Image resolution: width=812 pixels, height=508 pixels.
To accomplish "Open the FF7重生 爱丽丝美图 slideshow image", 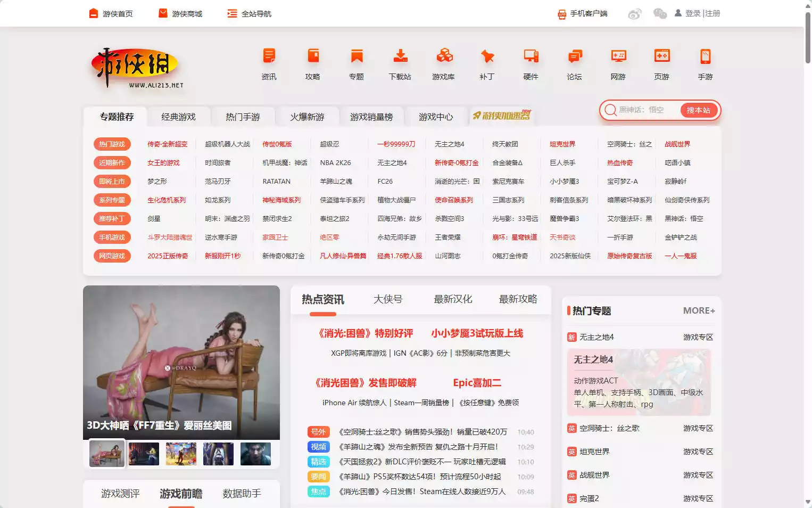I will point(181,362).
